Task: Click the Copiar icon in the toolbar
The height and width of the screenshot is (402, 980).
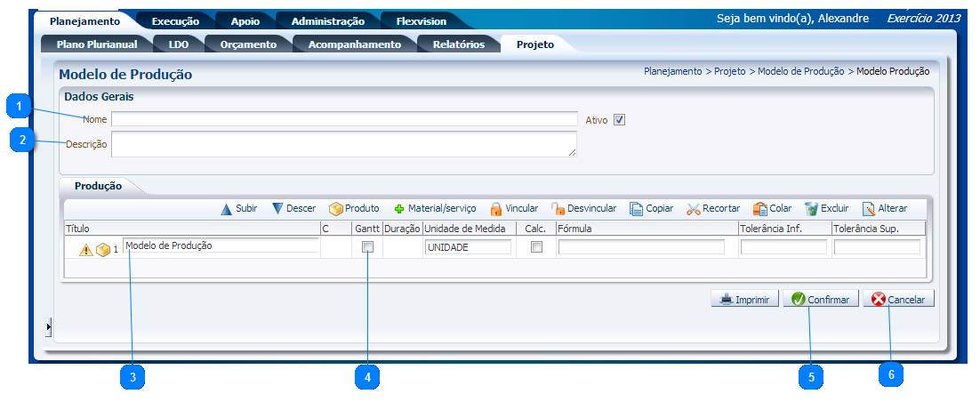Action: [636, 209]
